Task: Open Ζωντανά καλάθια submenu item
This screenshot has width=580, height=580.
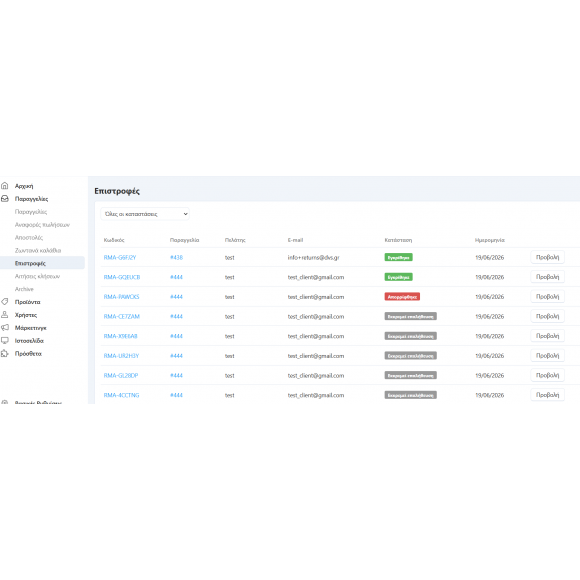Action: 38,250
